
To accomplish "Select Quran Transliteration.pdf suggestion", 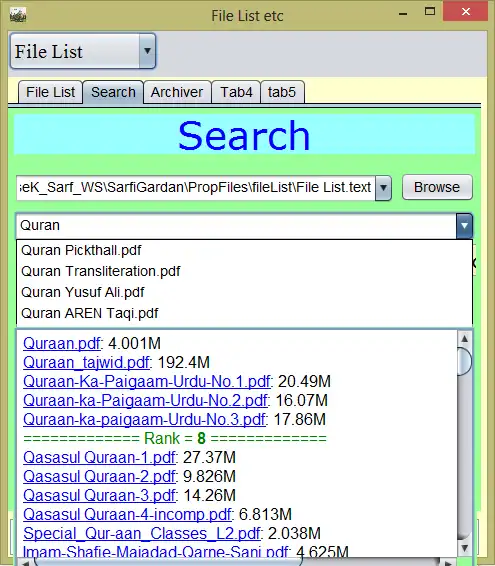I will pyautogui.click(x=244, y=271).
